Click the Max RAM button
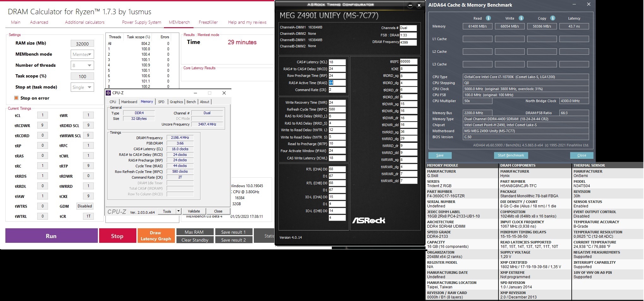Screen dimensions: 644x301 tap(194, 232)
